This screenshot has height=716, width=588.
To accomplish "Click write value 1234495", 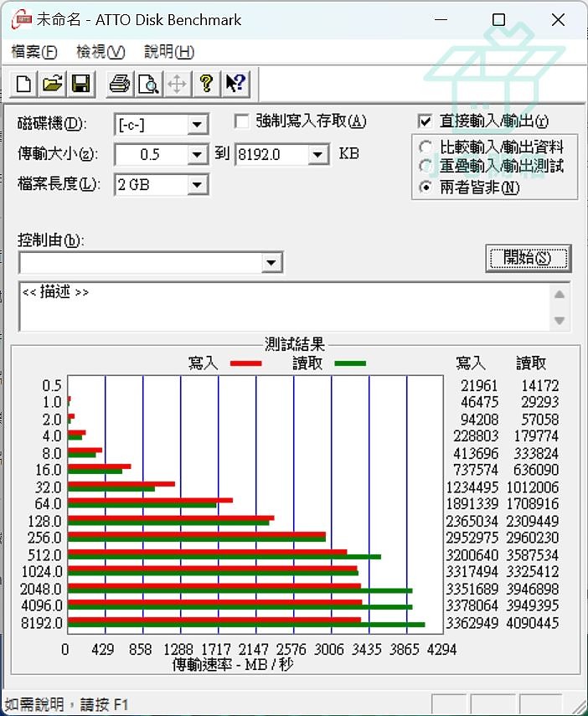I will coord(472,487).
